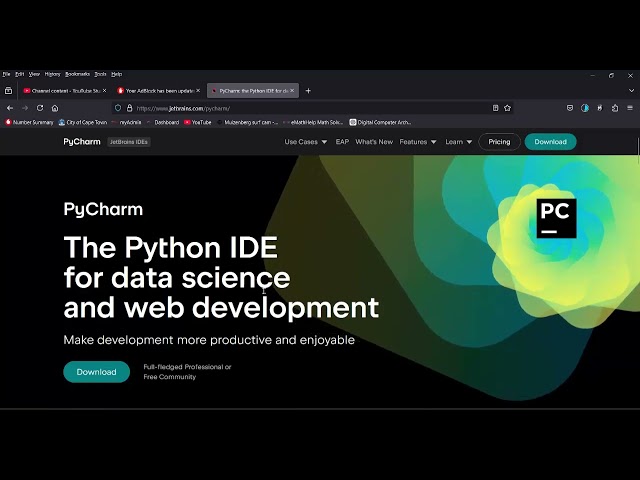Bookmark this page with the star
This screenshot has width=640, height=480.
pos(507,108)
